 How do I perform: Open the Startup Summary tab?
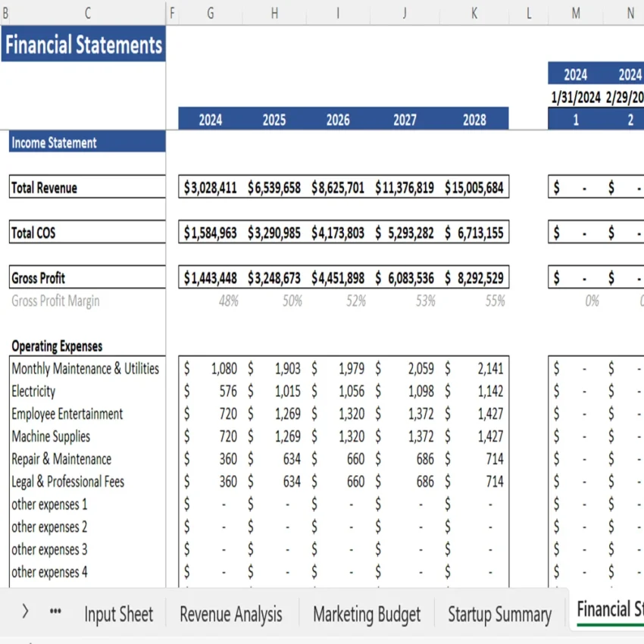click(499, 614)
